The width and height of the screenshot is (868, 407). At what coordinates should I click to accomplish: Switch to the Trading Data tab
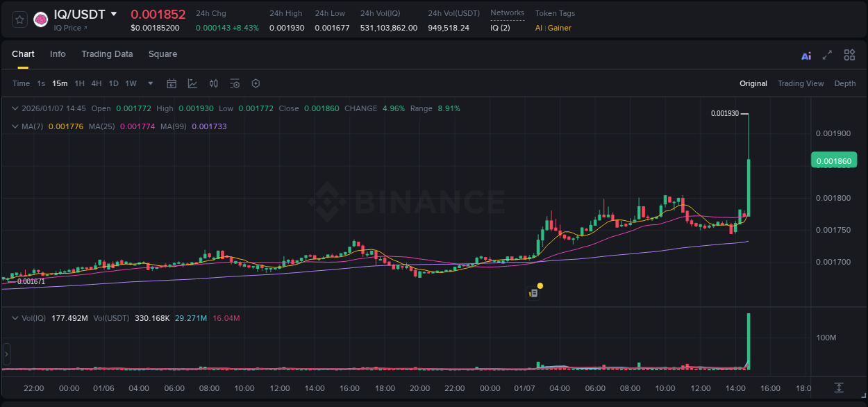(108, 54)
